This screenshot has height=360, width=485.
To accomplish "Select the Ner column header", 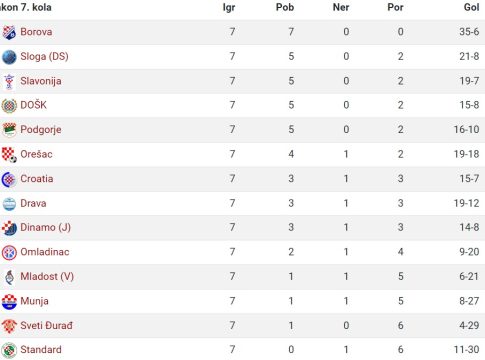I will (341, 7).
